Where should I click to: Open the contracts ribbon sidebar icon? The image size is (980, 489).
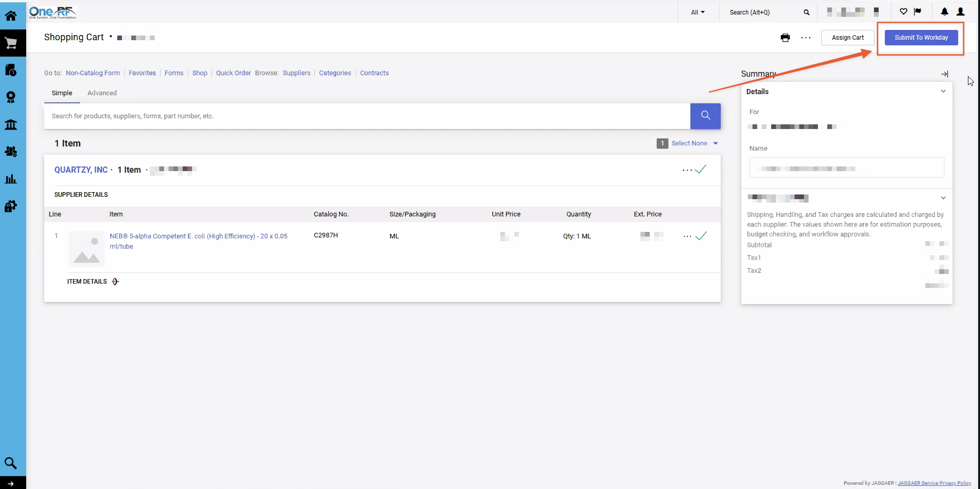(x=11, y=97)
